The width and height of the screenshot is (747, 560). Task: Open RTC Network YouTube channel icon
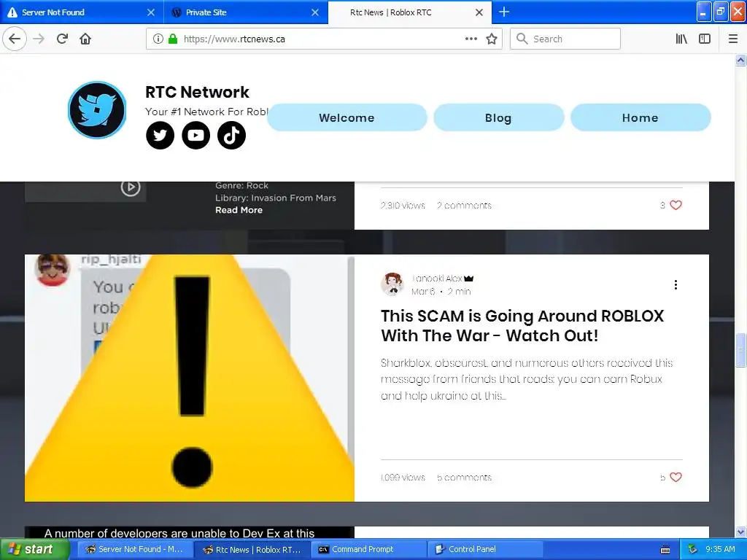196,135
